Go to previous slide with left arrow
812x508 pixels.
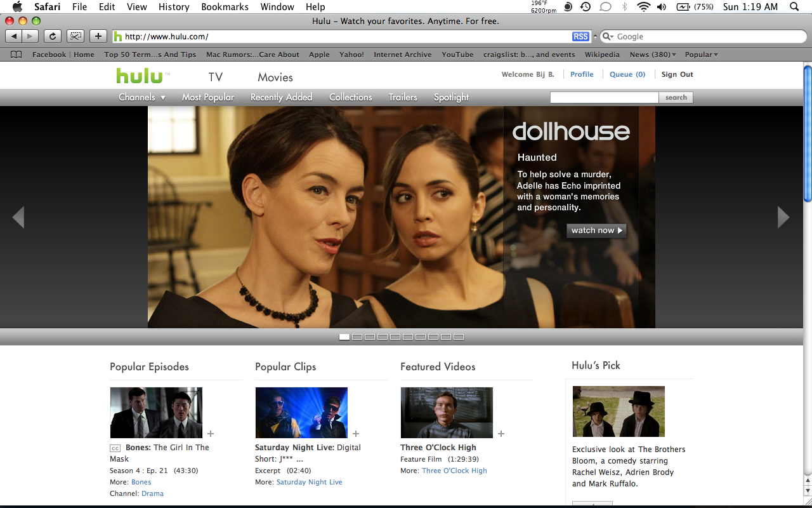click(18, 217)
